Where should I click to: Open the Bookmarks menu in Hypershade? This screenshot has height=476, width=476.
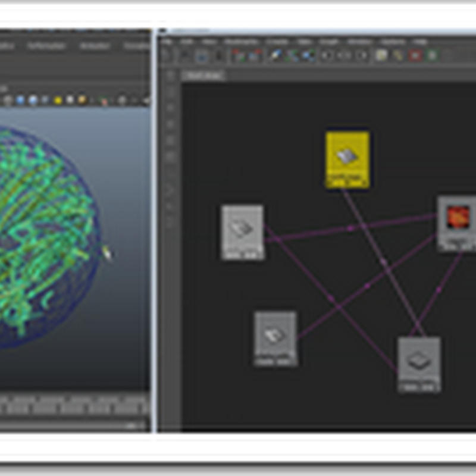point(242,42)
